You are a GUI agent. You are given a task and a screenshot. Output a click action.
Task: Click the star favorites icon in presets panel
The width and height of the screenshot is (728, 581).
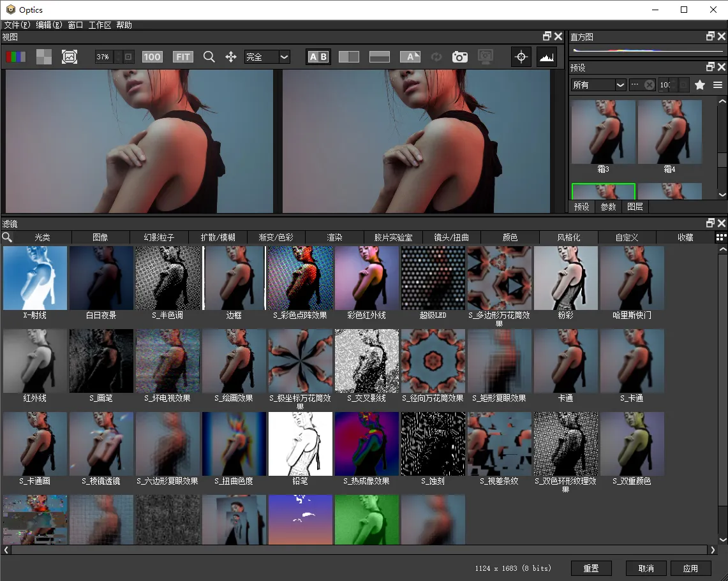click(x=700, y=85)
